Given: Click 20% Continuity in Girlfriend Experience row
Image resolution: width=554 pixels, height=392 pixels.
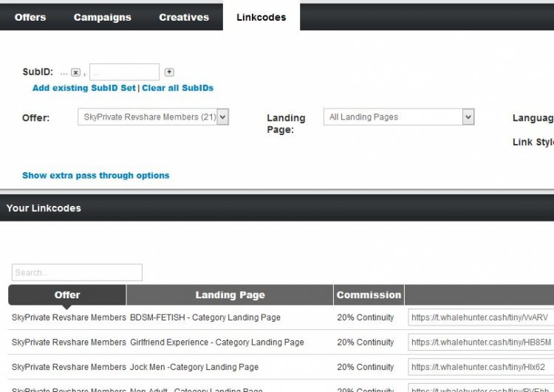Looking at the screenshot, I should tap(366, 343).
